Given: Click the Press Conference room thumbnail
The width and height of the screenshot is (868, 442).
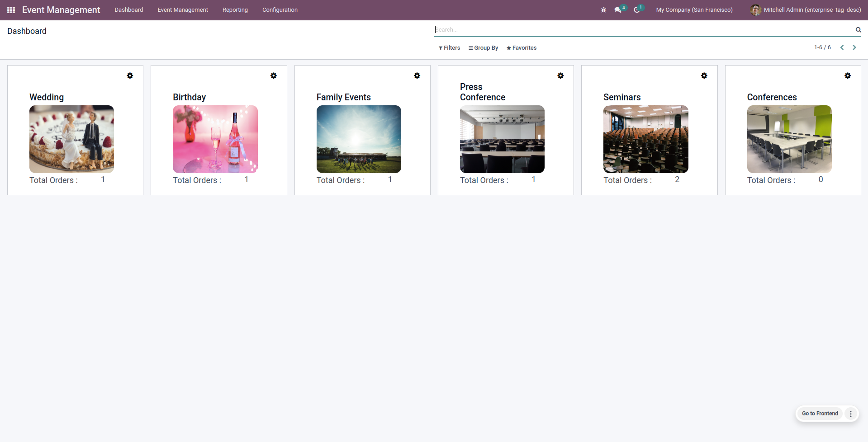Looking at the screenshot, I should coord(502,139).
